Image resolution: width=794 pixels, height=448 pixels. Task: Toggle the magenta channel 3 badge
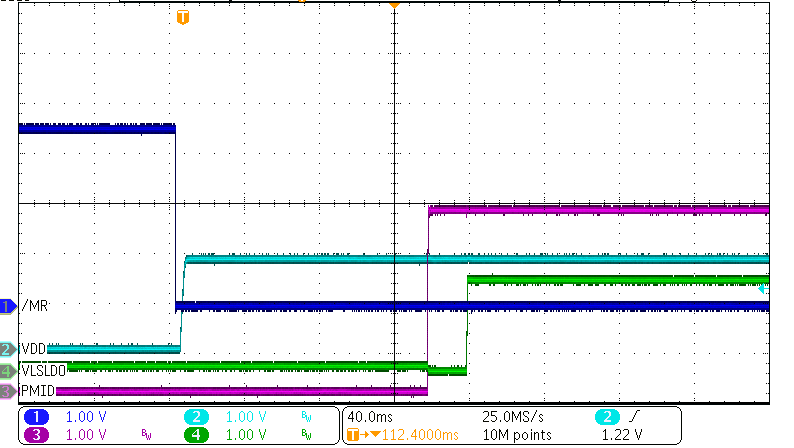(37, 434)
